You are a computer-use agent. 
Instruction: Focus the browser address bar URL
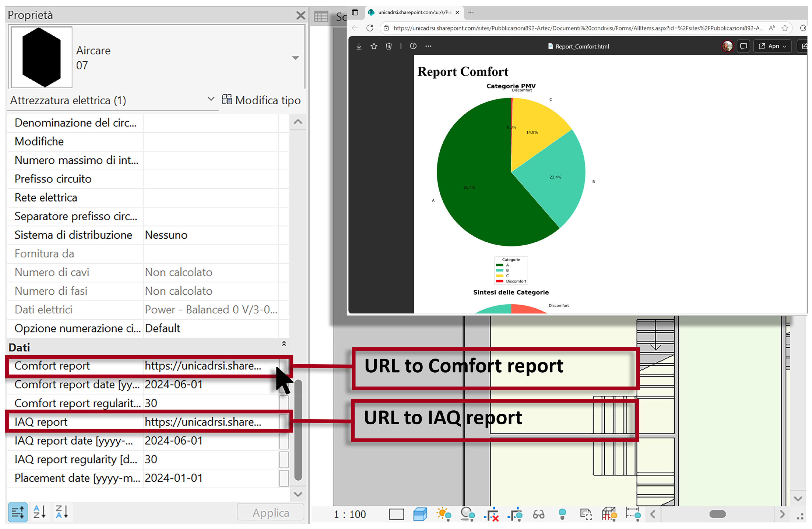(578, 28)
